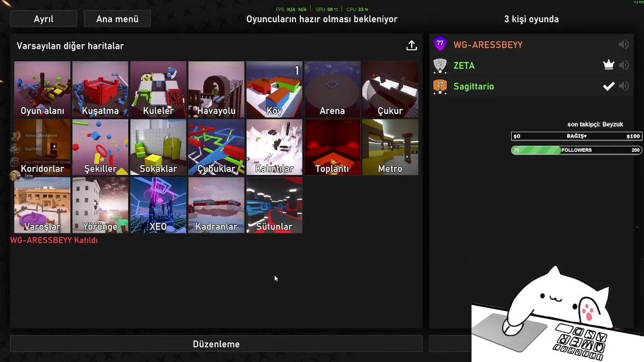The image size is (644, 362).
Task: Select the Çubuklar map
Action: tap(216, 147)
